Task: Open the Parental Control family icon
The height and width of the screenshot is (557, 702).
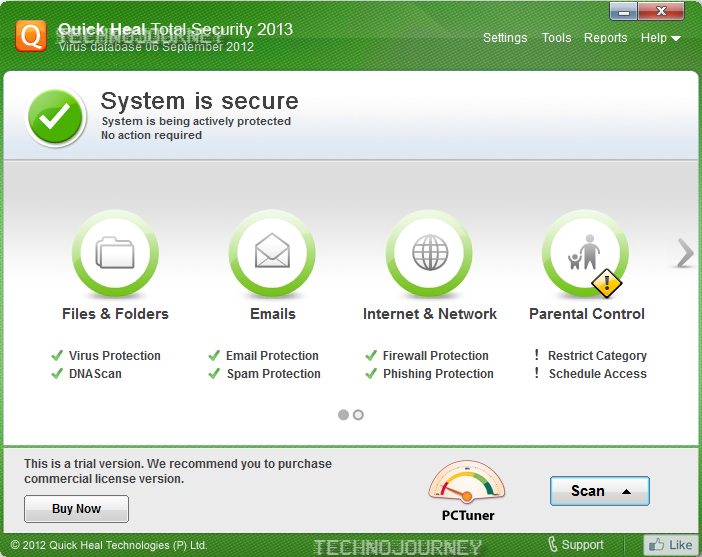Action: point(586,253)
